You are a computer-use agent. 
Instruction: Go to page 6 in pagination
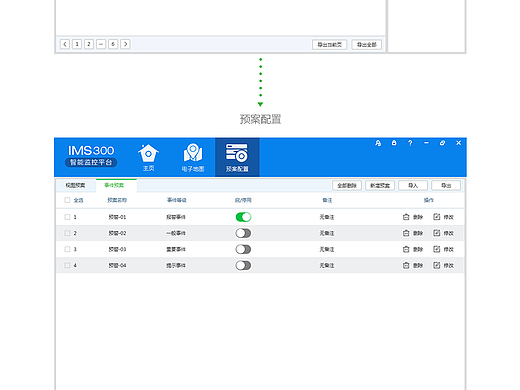[x=113, y=44]
